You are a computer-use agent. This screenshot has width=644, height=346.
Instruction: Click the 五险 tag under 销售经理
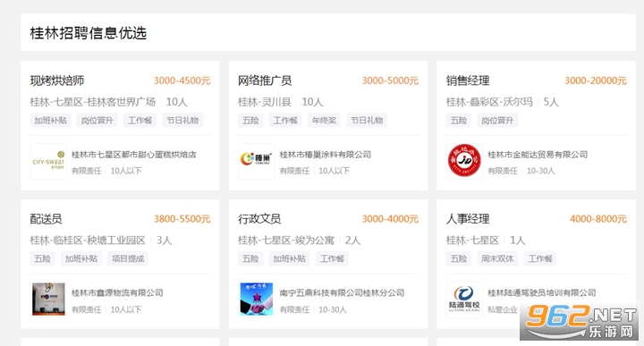pyautogui.click(x=459, y=121)
